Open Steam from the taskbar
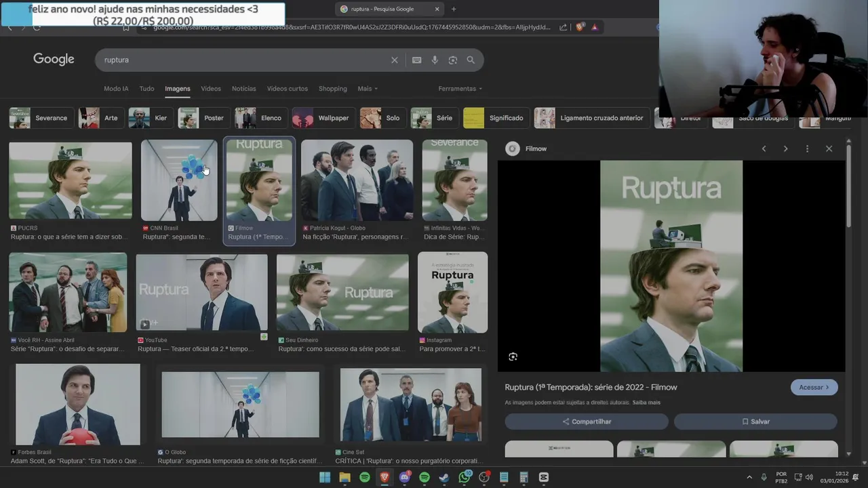 point(444,477)
